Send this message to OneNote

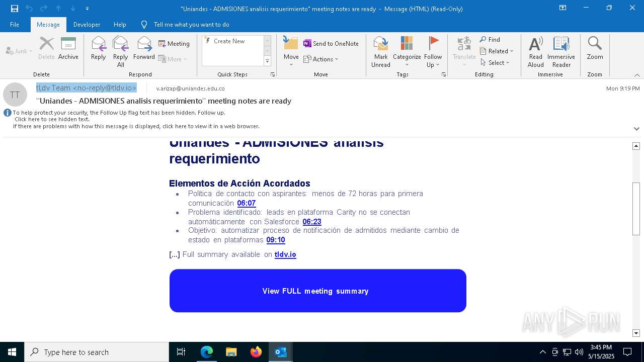click(x=331, y=44)
